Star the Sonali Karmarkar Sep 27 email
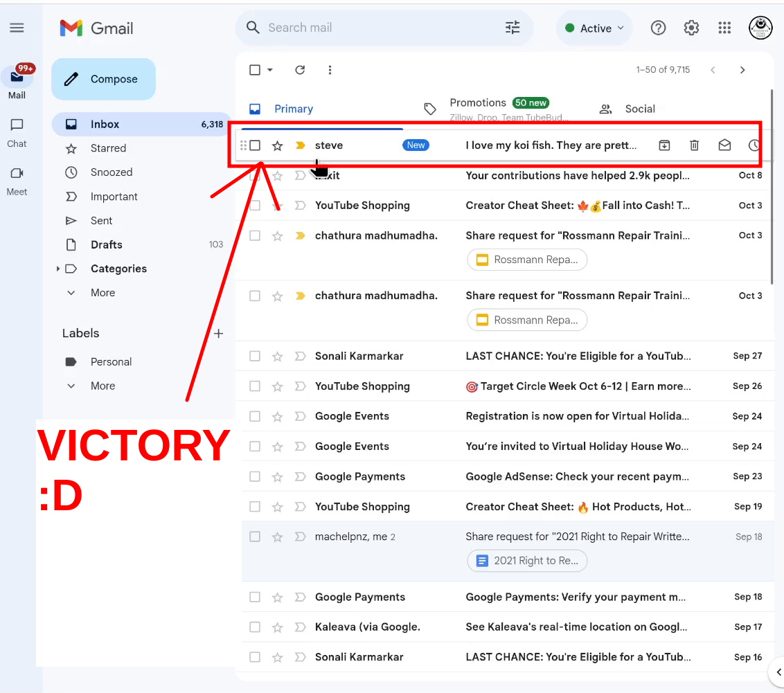This screenshot has width=784, height=693. [x=278, y=357]
